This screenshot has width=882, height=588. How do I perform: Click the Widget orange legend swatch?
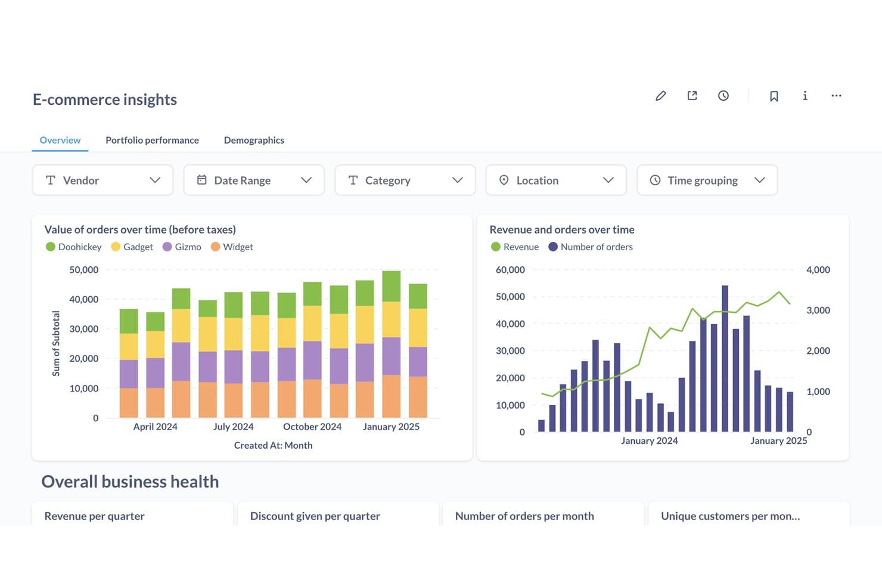(x=215, y=247)
